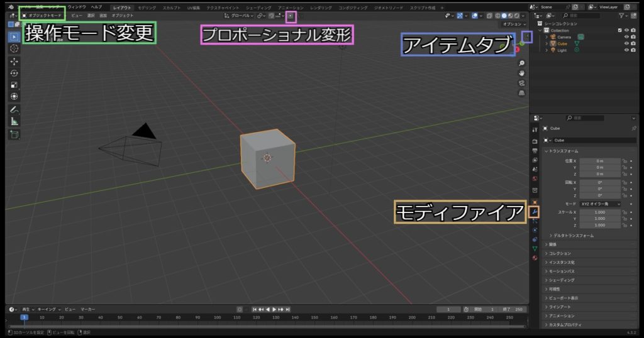Select the 3D Cursor tool
644x338 pixels.
[x=14, y=48]
